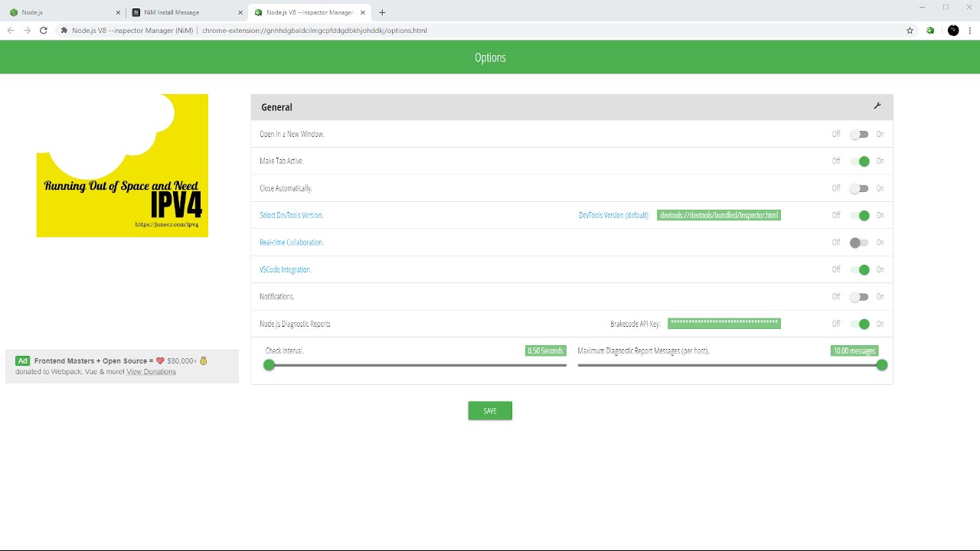Click the browser address bar
980x551 pixels.
click(482, 31)
